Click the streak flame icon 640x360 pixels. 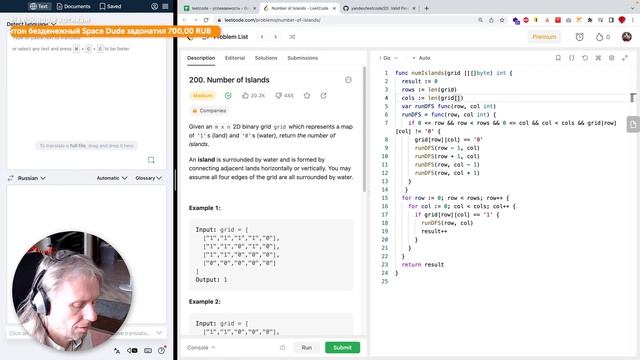pos(599,37)
